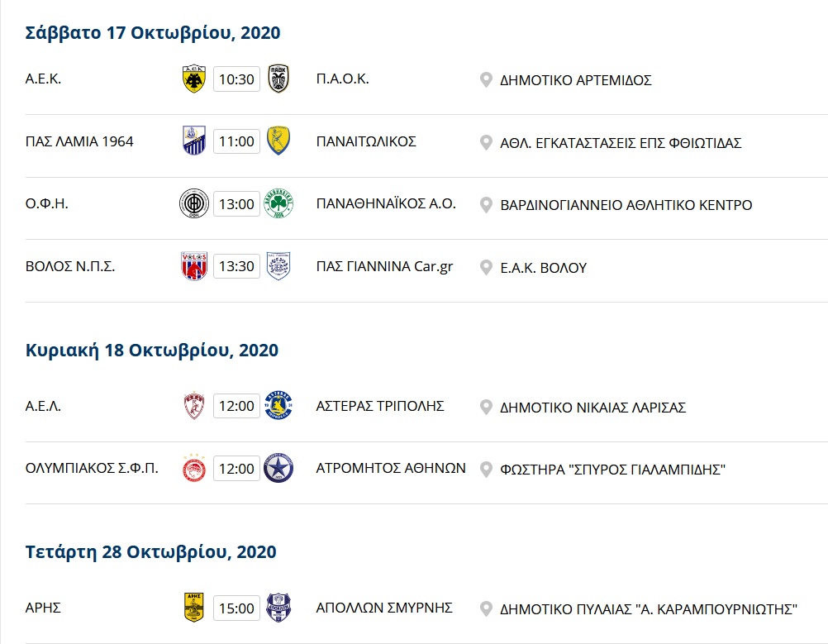Select the 15:00 match time box
Viewport: 828px width, 644px height.
pyautogui.click(x=236, y=608)
